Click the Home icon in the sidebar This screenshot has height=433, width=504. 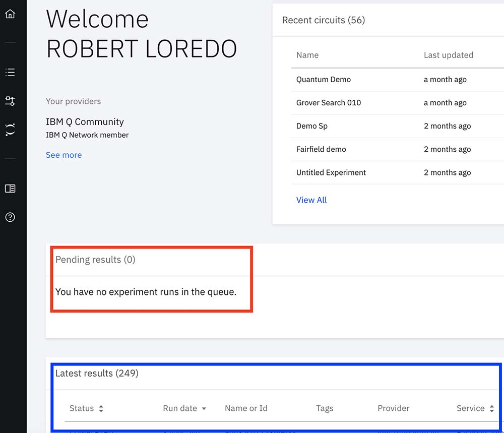(10, 14)
